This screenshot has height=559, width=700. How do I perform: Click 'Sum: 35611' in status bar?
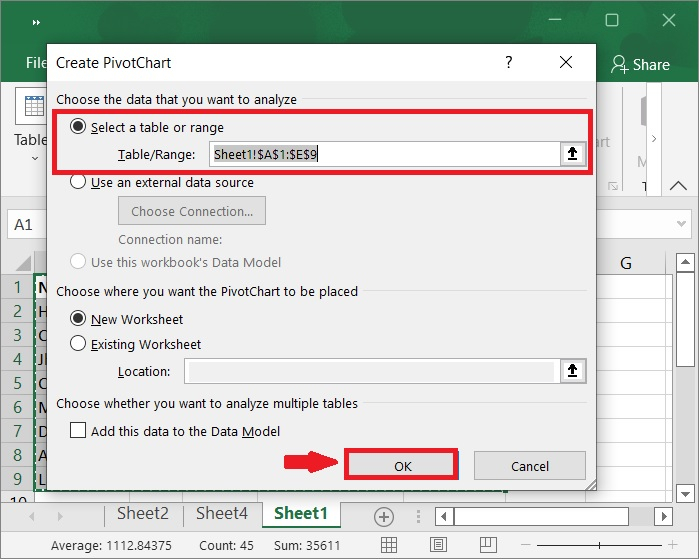click(x=307, y=545)
